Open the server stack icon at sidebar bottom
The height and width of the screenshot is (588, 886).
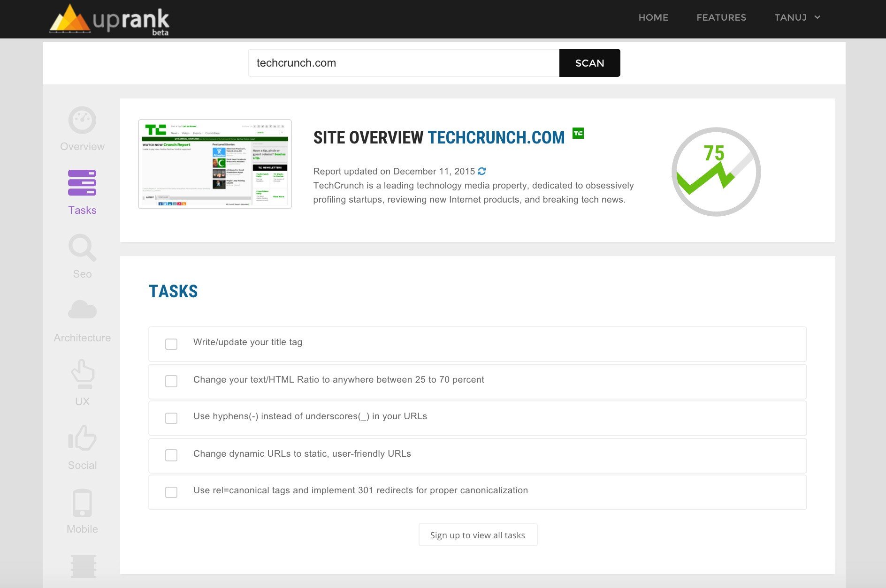(83, 566)
